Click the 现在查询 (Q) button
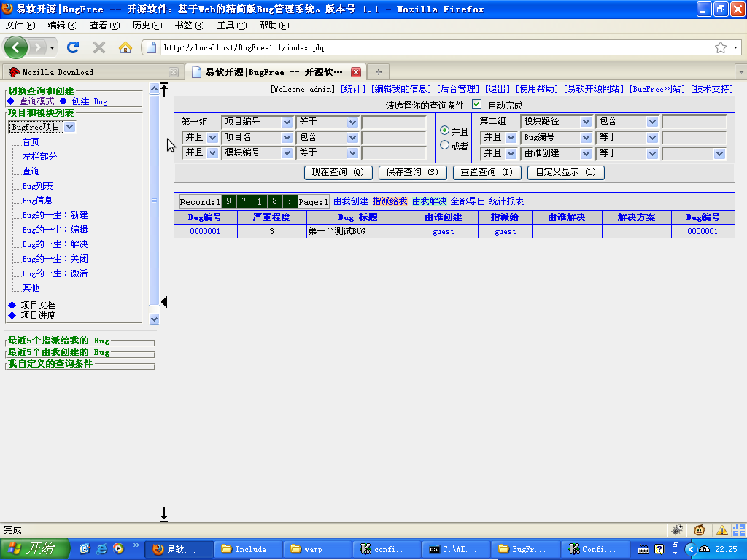This screenshot has width=747, height=560. pyautogui.click(x=338, y=172)
